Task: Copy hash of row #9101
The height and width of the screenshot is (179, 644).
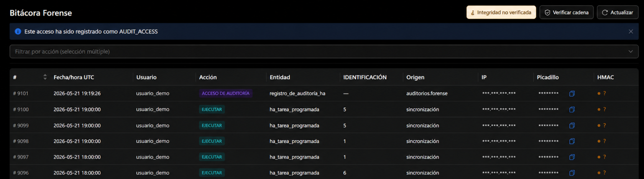Action: (572, 93)
